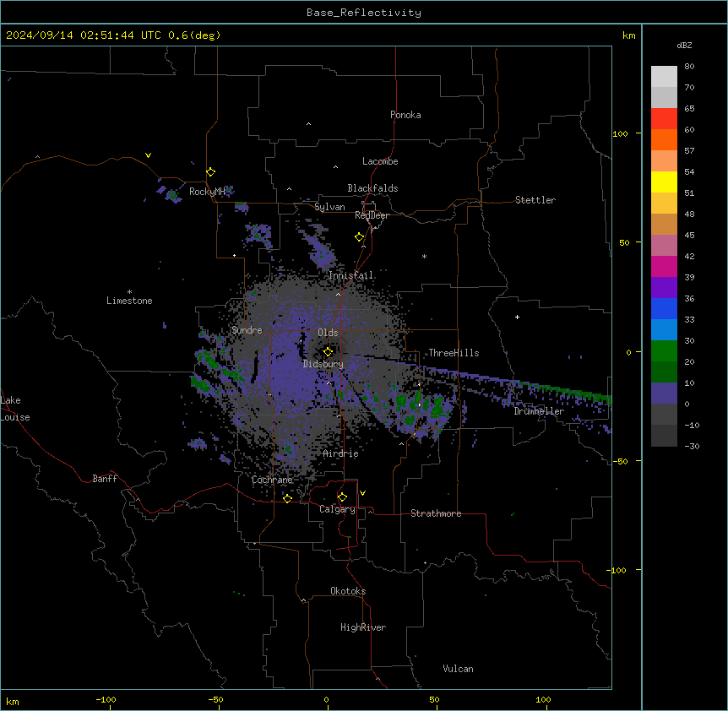Select the Didsbury label
This screenshot has width=728, height=711.
(x=323, y=364)
